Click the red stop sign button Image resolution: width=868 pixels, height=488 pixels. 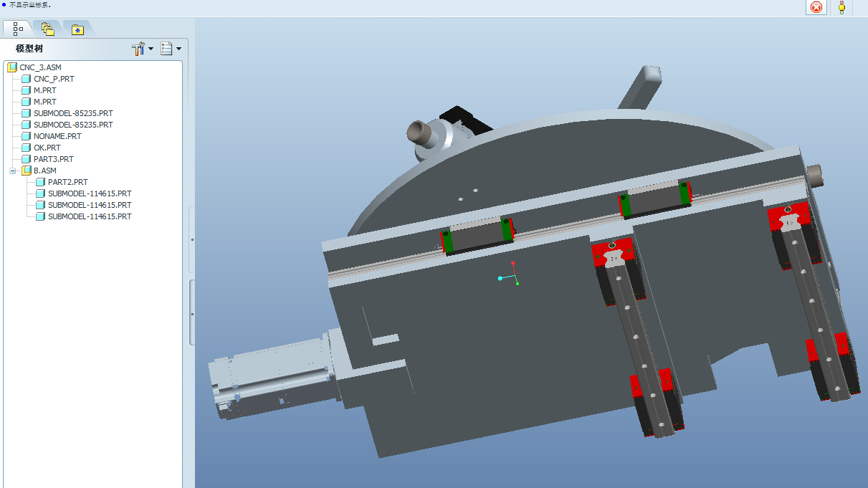pos(816,7)
